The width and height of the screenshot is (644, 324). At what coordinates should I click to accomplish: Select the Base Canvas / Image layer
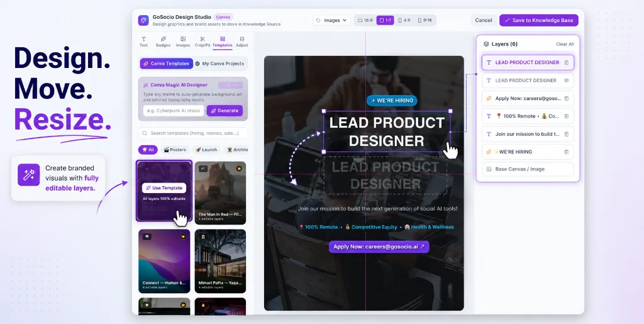tap(528, 169)
